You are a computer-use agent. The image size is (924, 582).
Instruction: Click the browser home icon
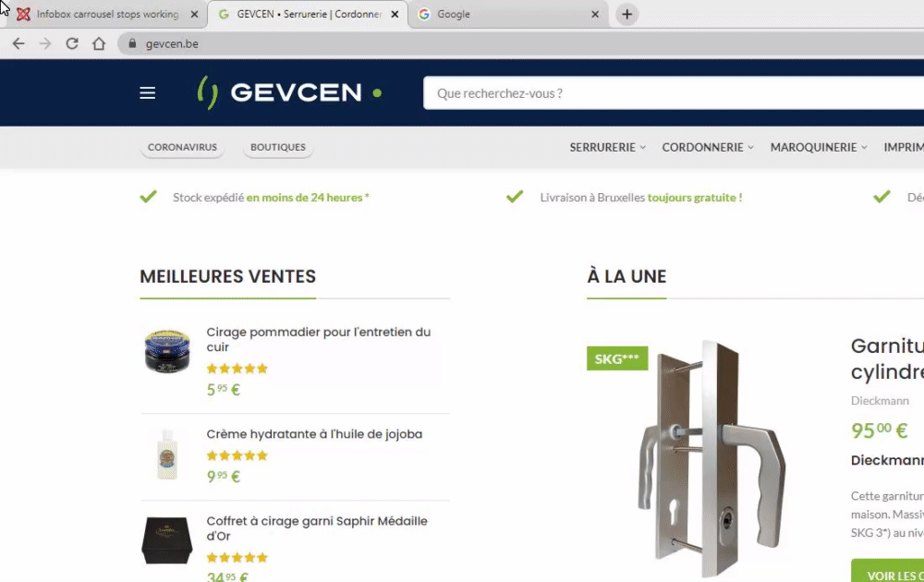tap(99, 43)
